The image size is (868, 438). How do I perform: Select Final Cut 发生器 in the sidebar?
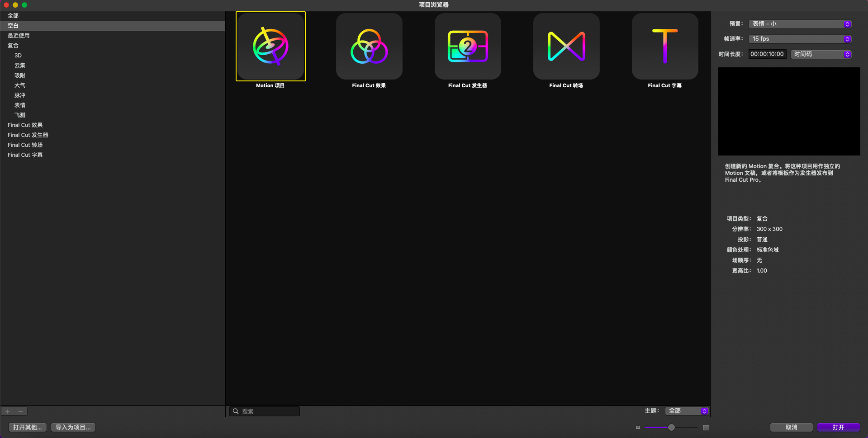point(113,135)
